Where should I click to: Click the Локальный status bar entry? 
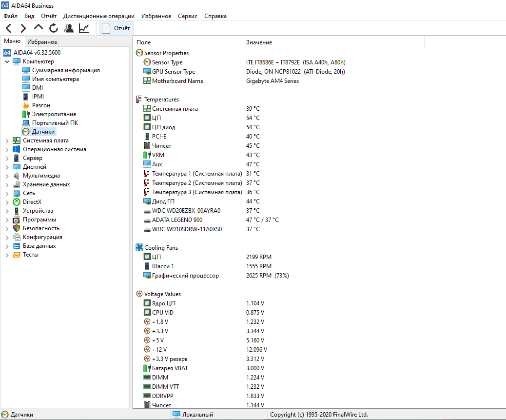point(193,415)
